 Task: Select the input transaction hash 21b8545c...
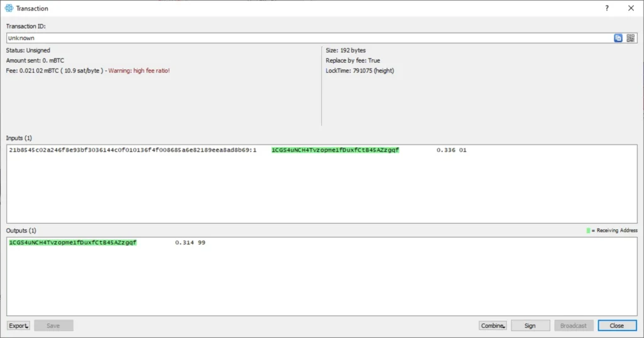(133, 150)
